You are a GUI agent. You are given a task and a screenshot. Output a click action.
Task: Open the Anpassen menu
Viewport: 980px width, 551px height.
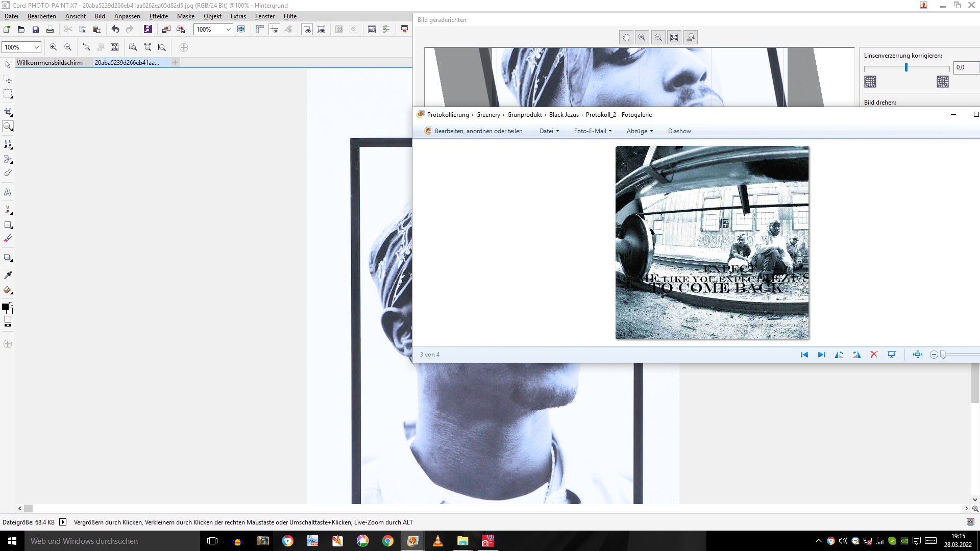[127, 16]
